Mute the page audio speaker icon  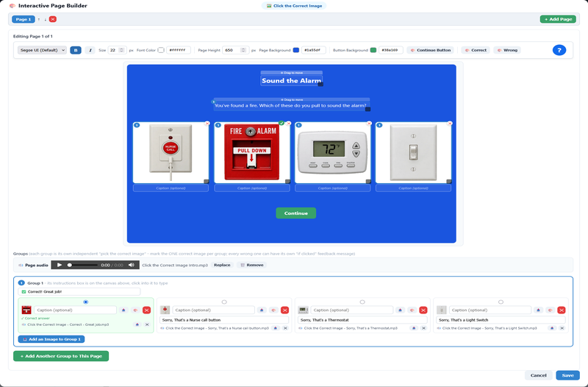(x=132, y=265)
